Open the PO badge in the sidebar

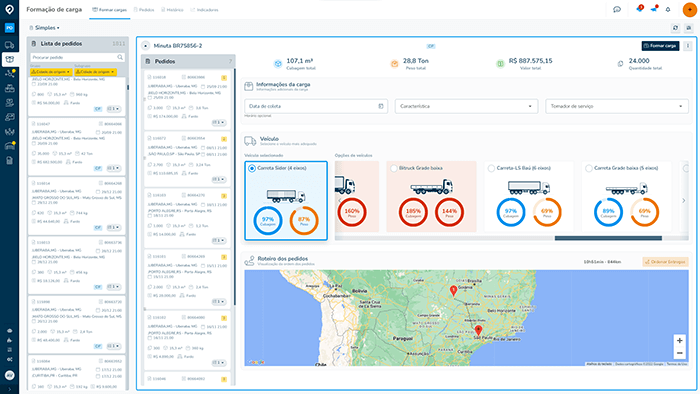pos(9,28)
